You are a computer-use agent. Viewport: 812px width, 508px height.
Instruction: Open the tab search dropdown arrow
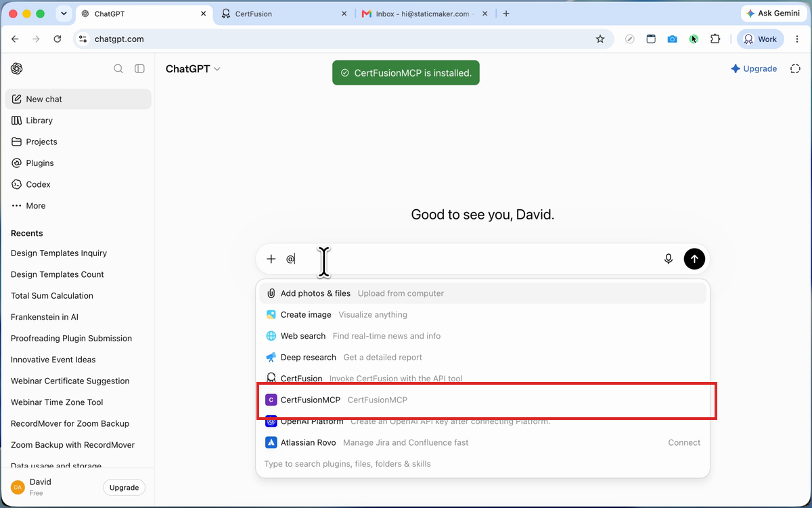[x=63, y=14]
